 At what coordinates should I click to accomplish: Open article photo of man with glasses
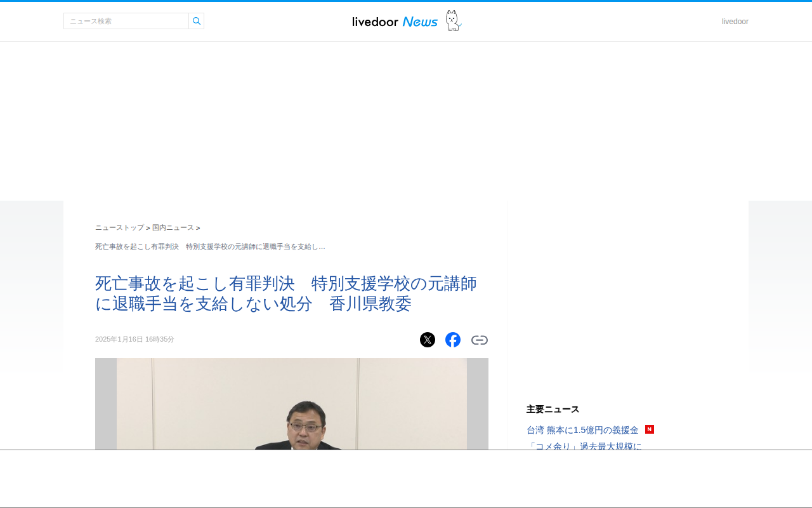pos(292,404)
